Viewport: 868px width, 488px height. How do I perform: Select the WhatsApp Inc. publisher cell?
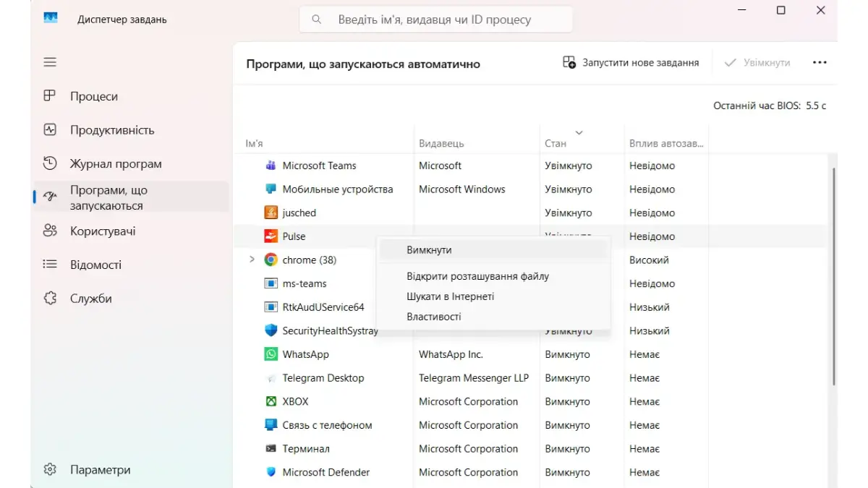pos(451,354)
